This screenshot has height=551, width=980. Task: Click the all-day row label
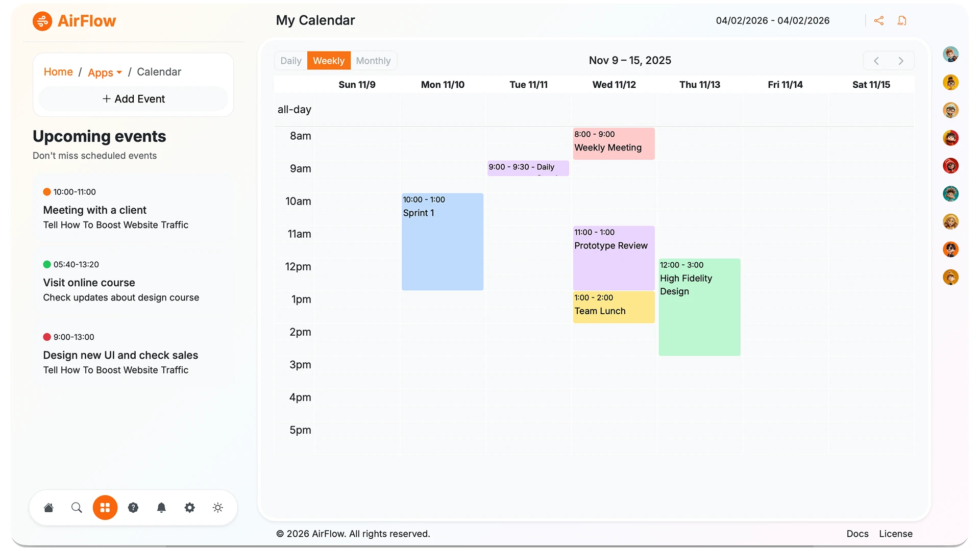(295, 110)
